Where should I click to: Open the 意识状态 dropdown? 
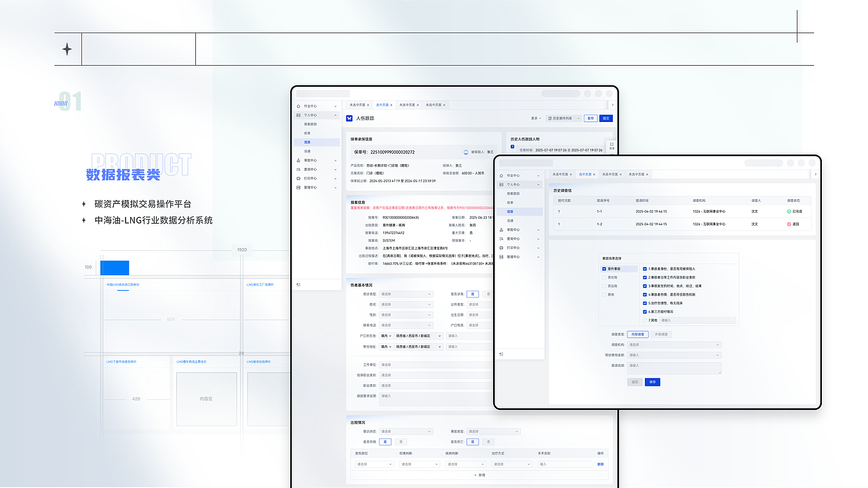406,431
